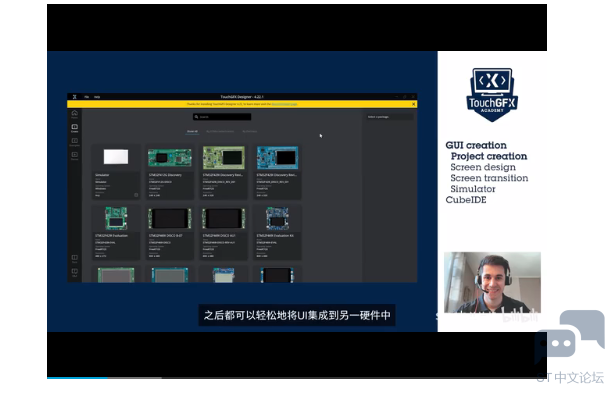Dismiss the yellow notification banner
This screenshot has width=613, height=393.
(x=414, y=104)
